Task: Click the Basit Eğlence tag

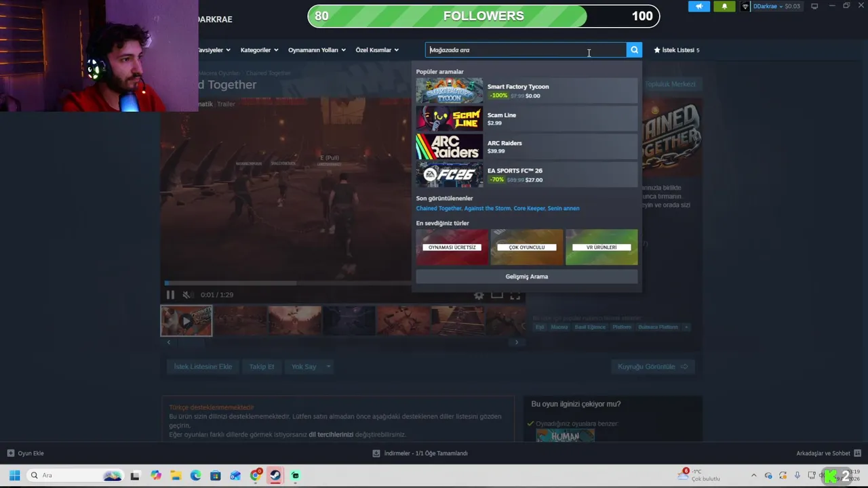Action: tap(590, 327)
